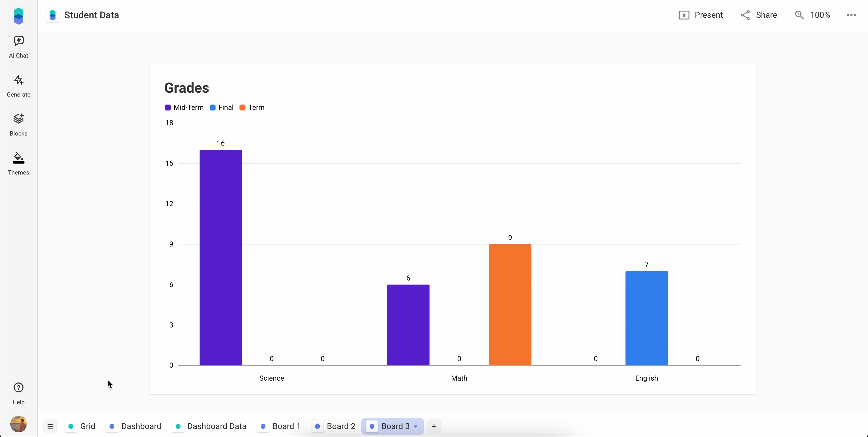Viewport: 868px width, 437px height.
Task: Open the more options menu in top bar
Action: pos(851,14)
